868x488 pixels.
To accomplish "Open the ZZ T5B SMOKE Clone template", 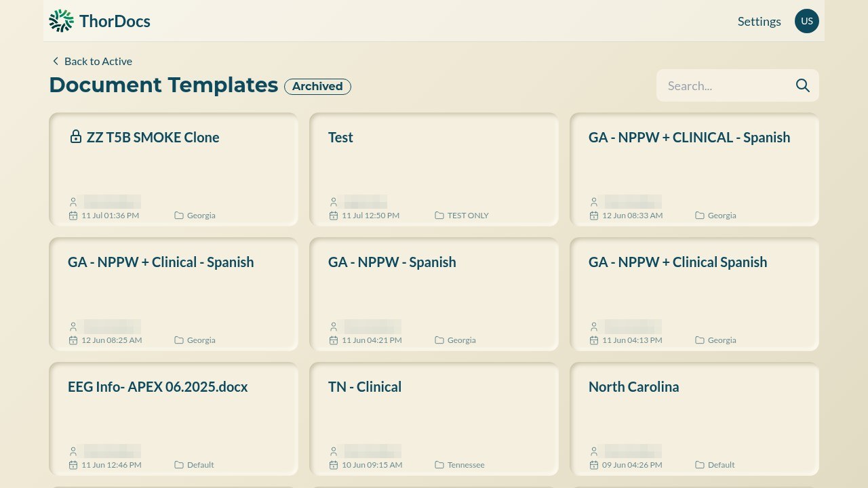I will click(174, 169).
